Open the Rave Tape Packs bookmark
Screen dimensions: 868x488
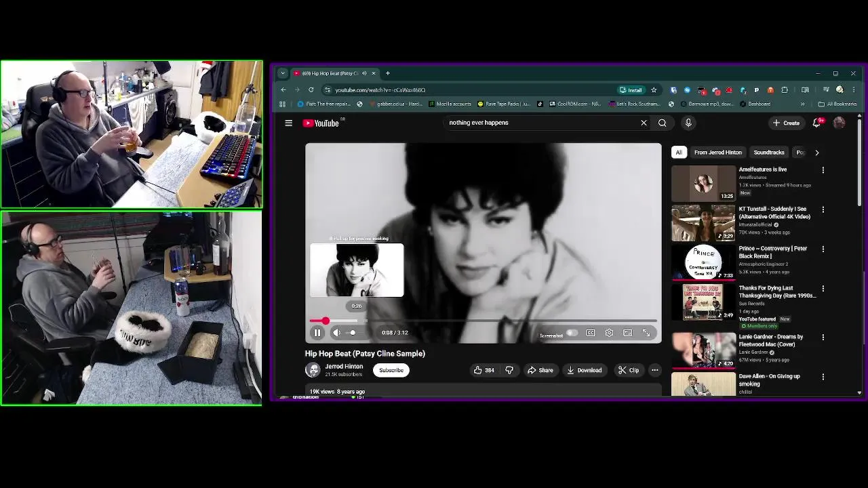pos(504,104)
